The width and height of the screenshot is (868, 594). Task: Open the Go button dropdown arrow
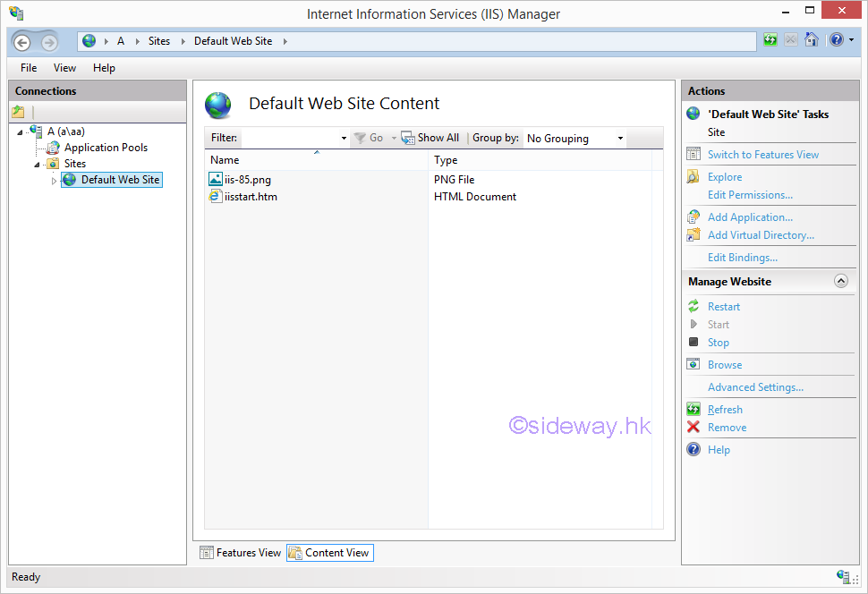[x=394, y=139]
